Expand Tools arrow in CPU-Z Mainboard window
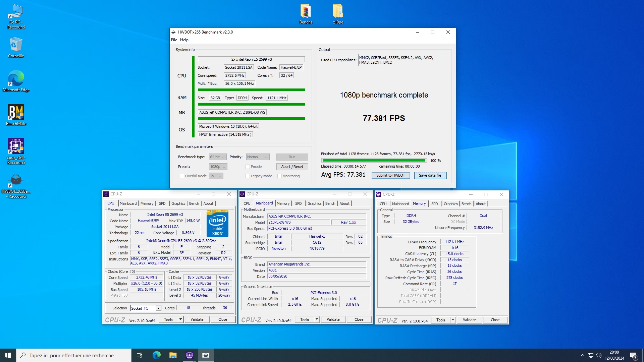The image size is (644, 362). [317, 319]
